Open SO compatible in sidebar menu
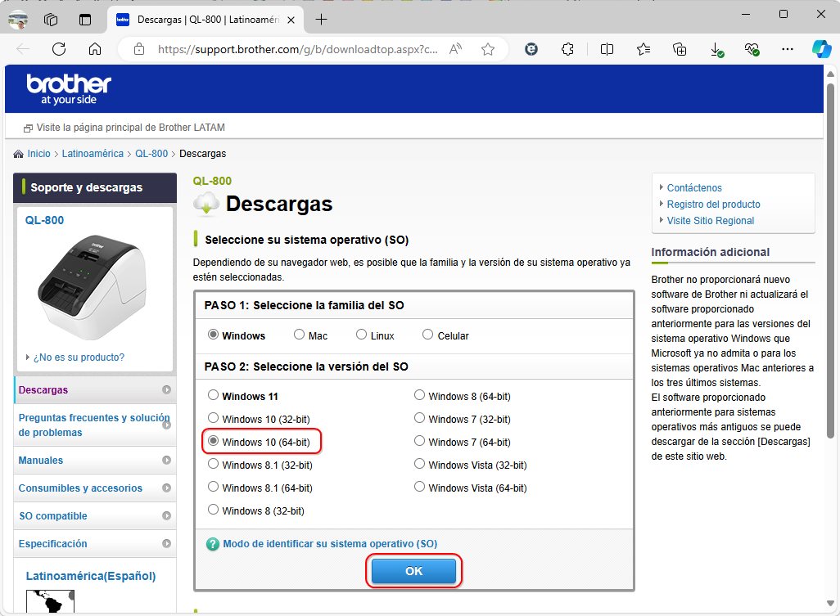This screenshot has width=840, height=616. [x=53, y=516]
